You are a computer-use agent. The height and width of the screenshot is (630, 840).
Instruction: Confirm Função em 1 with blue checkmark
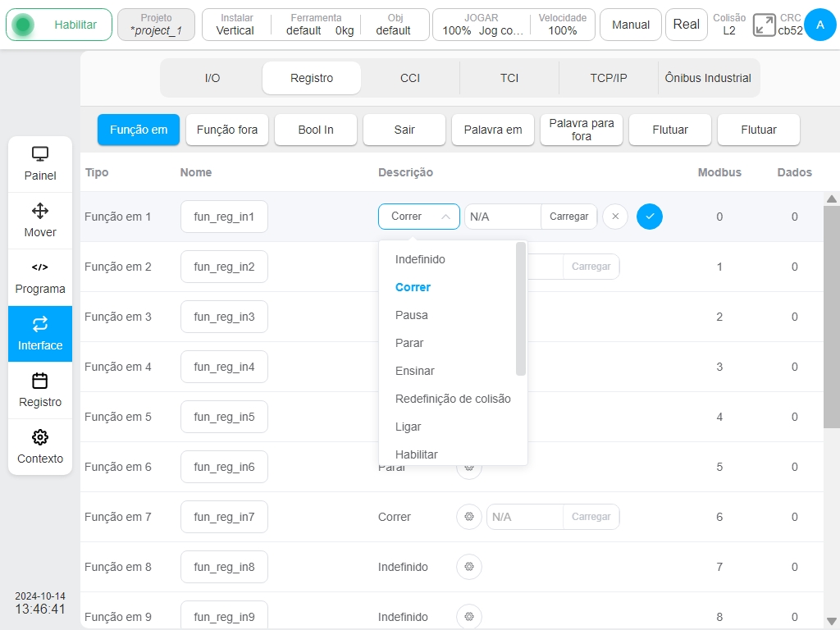[x=650, y=217]
